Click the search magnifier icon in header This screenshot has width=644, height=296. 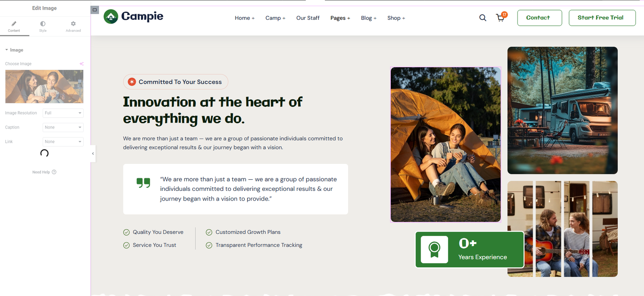tap(483, 18)
